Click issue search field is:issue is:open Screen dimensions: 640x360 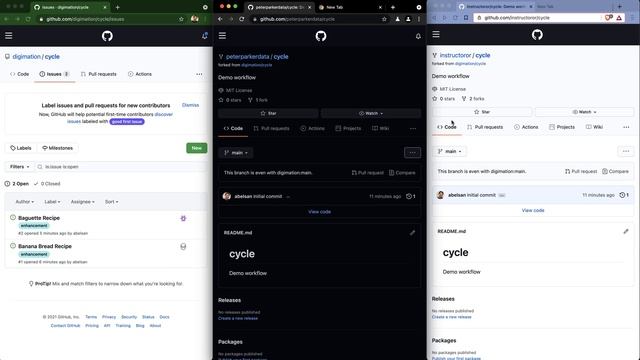[122, 167]
